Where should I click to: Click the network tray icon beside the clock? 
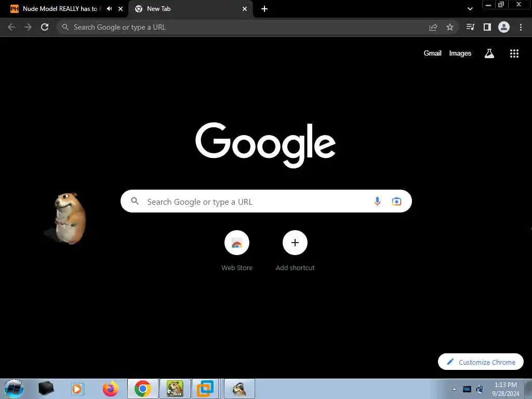click(480, 389)
